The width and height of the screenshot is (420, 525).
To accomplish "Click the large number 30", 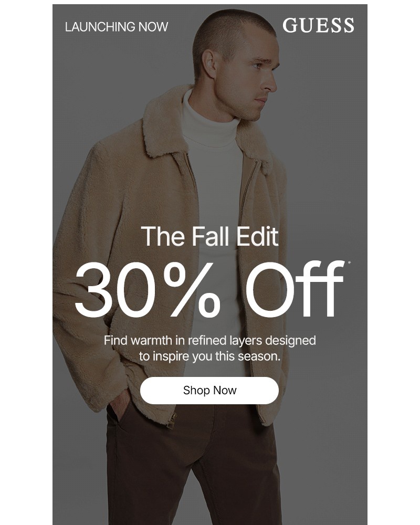I will (116, 289).
